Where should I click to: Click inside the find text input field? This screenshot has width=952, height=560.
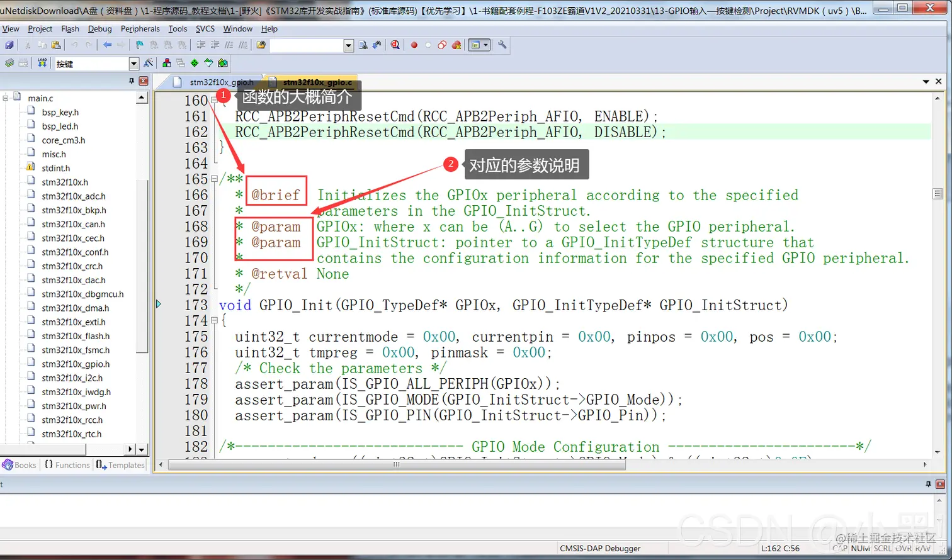[307, 45]
